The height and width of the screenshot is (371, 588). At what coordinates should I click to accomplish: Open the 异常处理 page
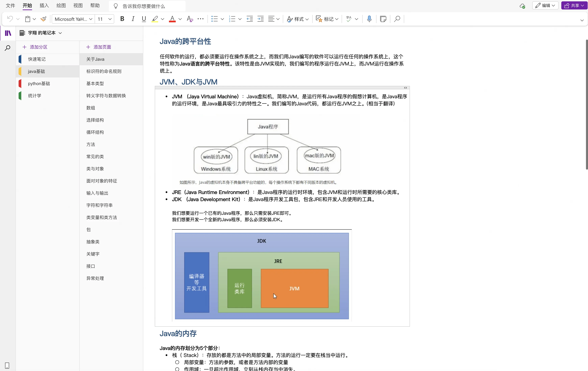[x=111, y=278]
